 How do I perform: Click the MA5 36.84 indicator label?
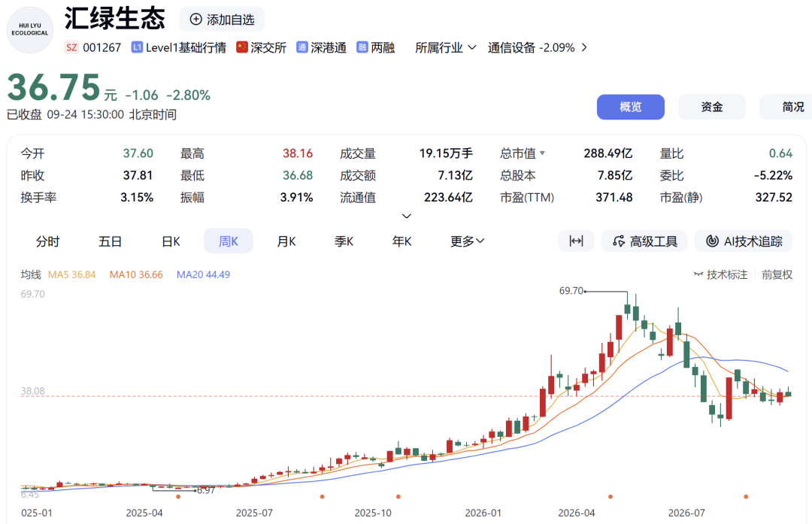[x=72, y=275]
